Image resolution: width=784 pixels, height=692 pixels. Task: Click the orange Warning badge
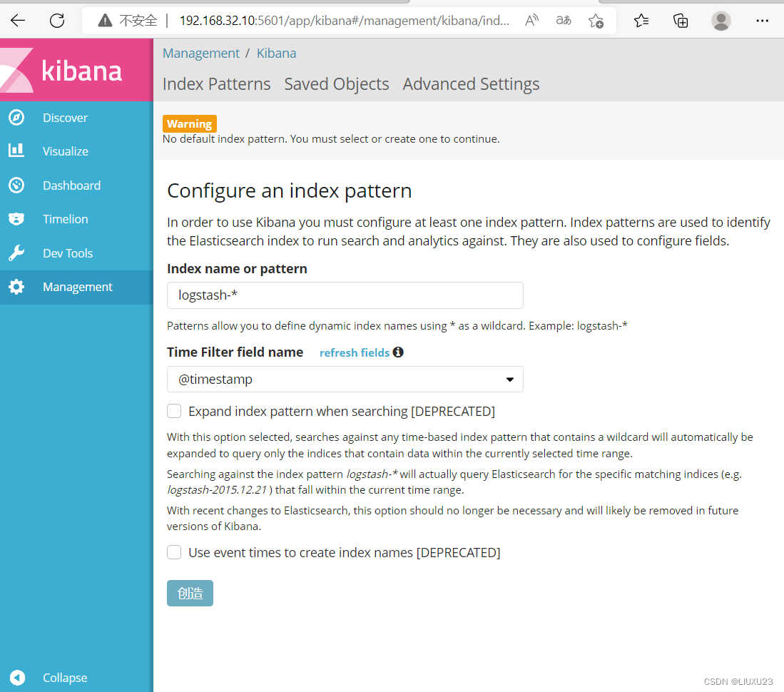coord(190,123)
